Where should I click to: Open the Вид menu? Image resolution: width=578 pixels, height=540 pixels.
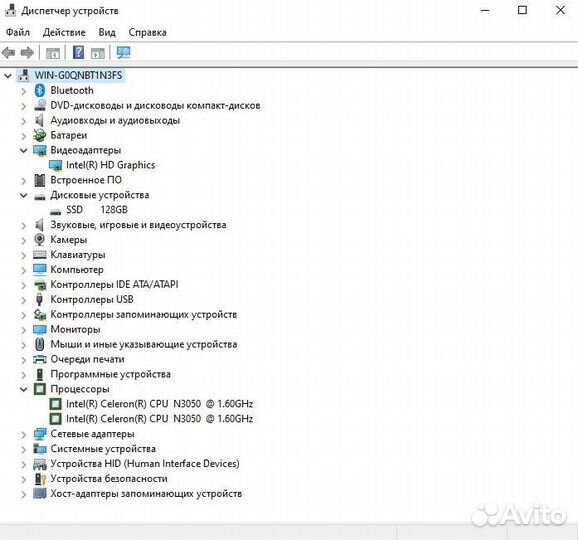[107, 32]
